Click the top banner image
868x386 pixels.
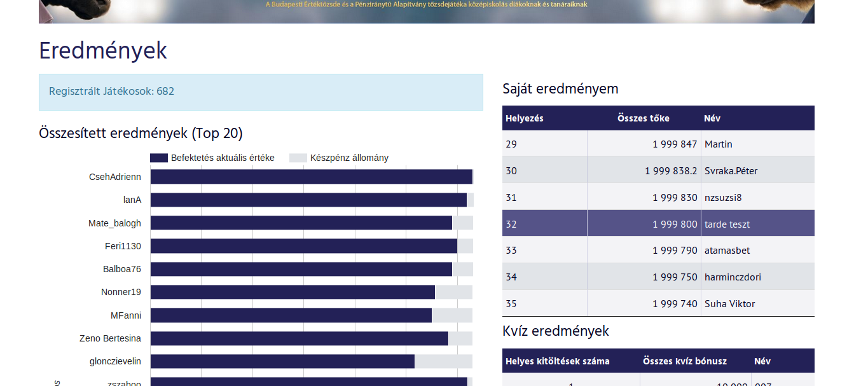(x=426, y=11)
